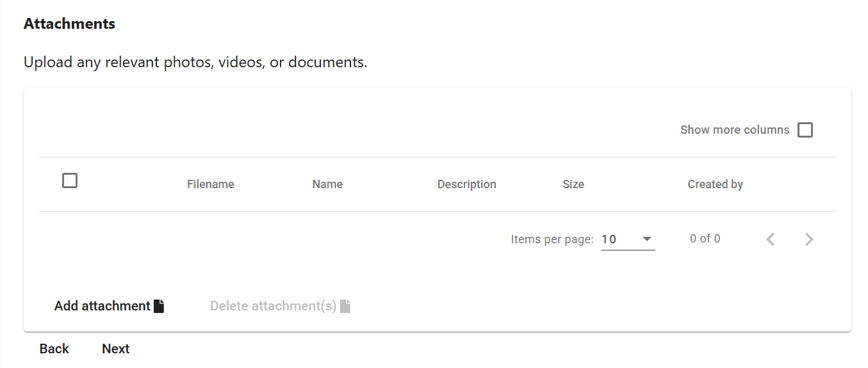The height and width of the screenshot is (368, 868).
Task: Click the upload instructions text
Action: pyautogui.click(x=195, y=63)
